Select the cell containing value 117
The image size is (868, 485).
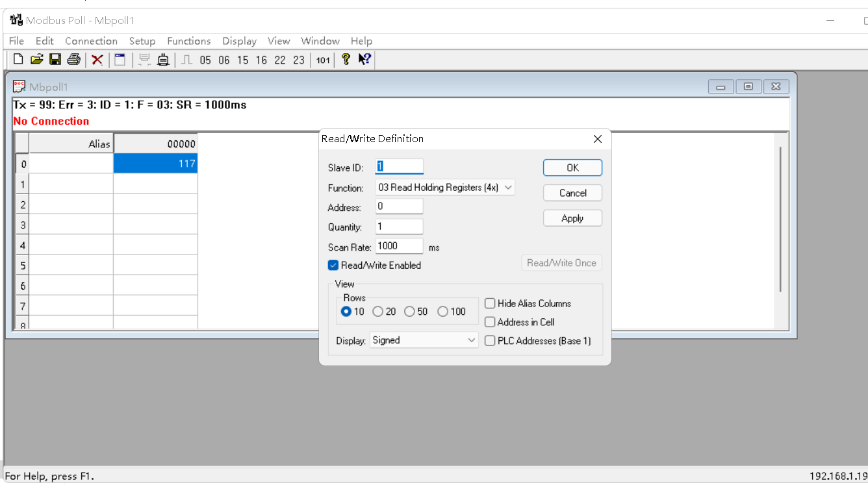[155, 164]
